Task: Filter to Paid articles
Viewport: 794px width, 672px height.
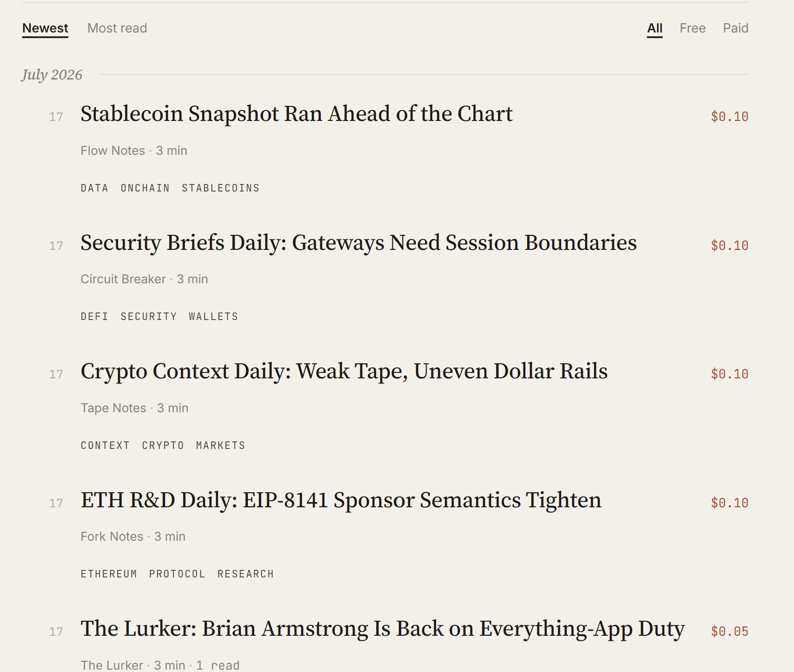Action: click(x=736, y=28)
